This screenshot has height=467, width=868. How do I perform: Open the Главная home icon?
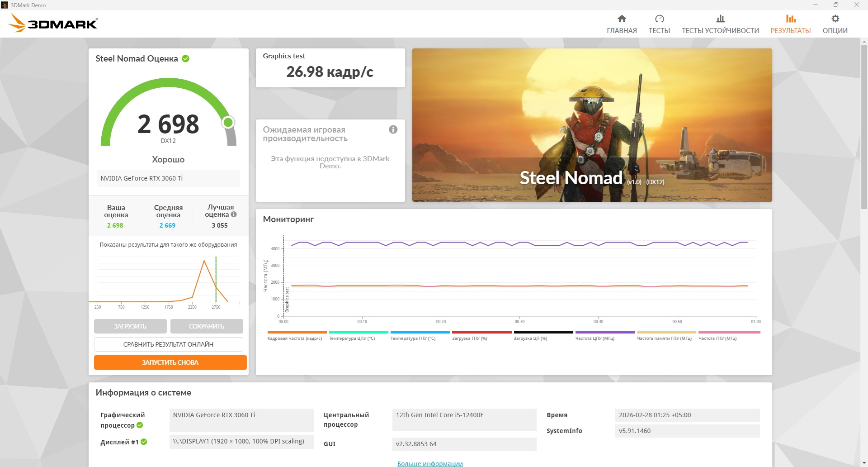tap(622, 19)
